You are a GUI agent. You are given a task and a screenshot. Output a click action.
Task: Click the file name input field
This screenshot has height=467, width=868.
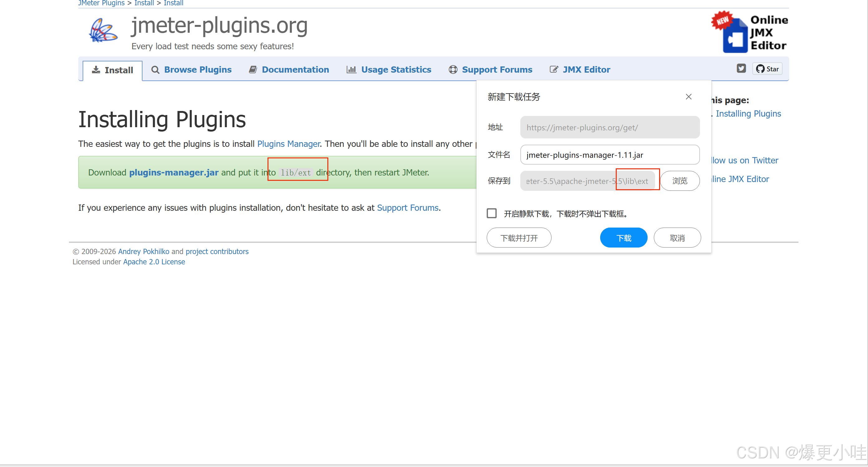click(x=609, y=155)
